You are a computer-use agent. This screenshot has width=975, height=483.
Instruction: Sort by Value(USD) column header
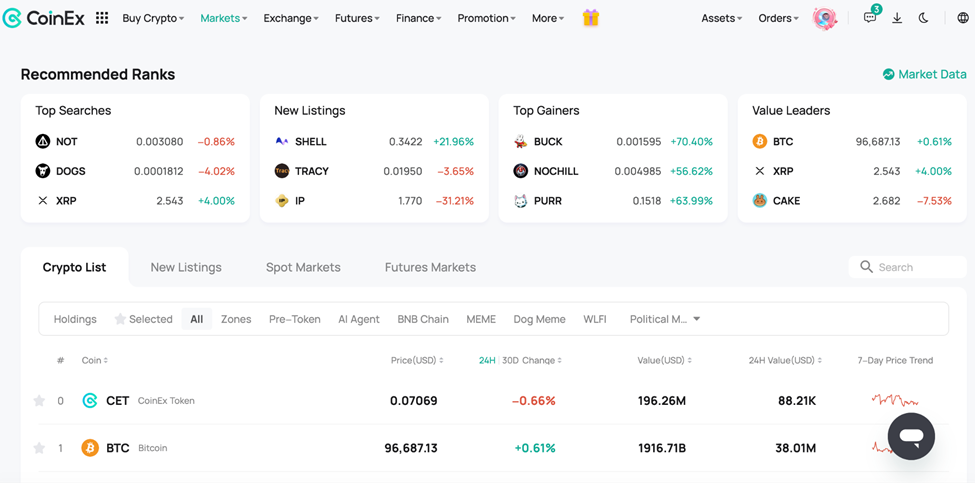[x=665, y=360]
